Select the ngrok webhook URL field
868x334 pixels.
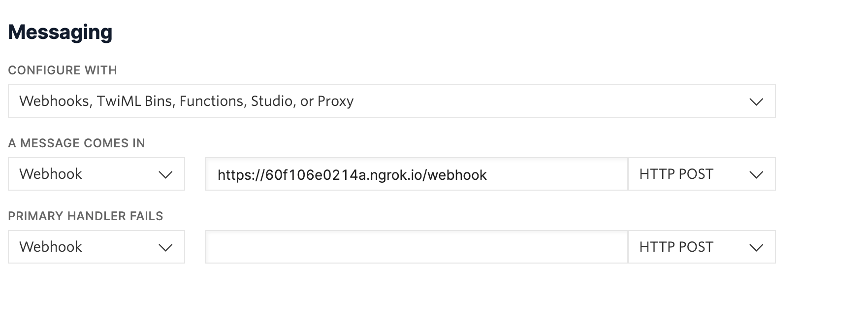click(417, 174)
